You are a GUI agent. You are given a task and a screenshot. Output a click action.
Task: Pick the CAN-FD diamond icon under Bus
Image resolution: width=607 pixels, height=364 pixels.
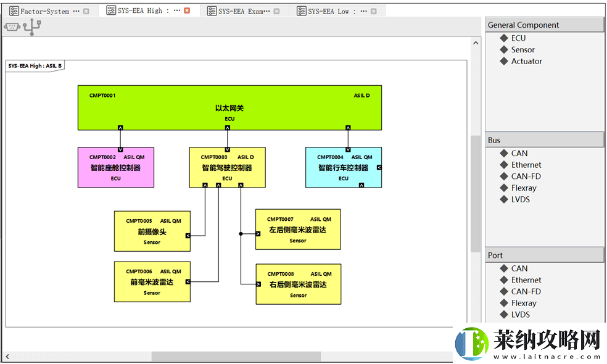pos(503,176)
